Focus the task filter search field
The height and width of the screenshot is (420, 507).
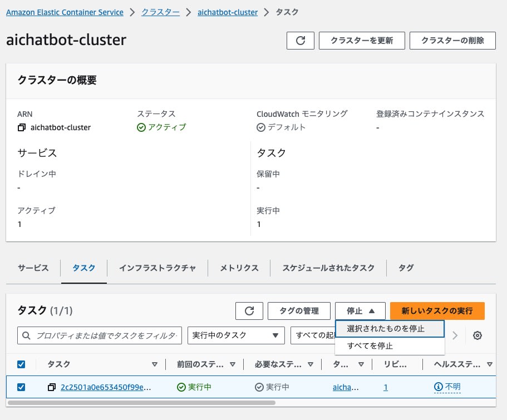[x=100, y=335]
